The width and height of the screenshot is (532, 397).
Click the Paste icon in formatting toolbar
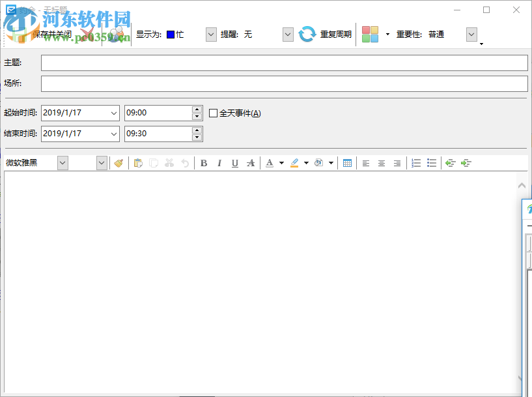pyautogui.click(x=138, y=163)
